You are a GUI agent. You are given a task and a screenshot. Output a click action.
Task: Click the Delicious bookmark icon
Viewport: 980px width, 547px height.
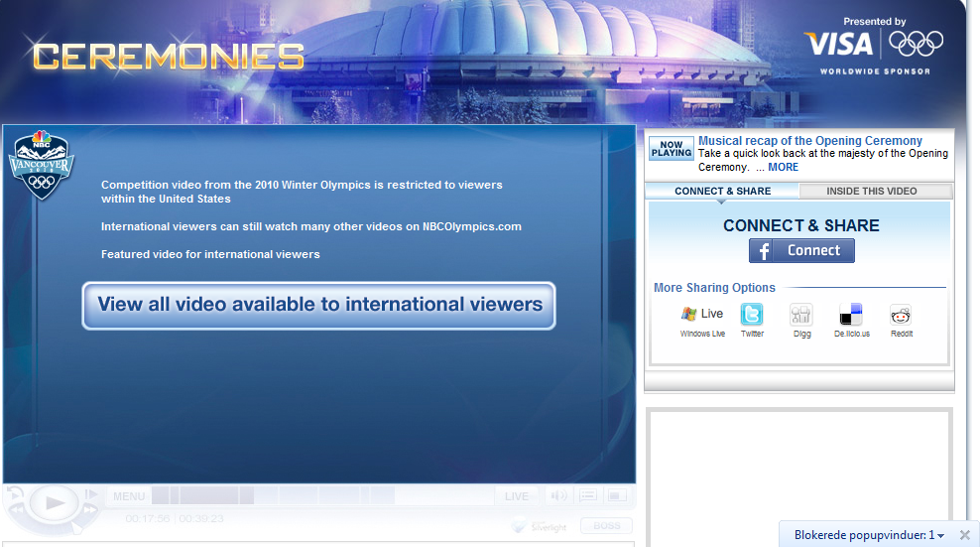[851, 316]
